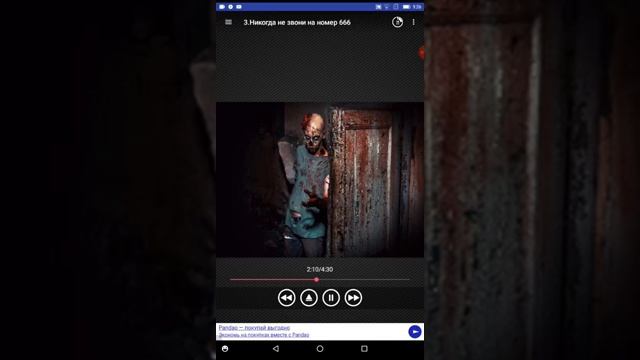Tap the battery icon in status bar
Image resolution: width=640 pixels, height=360 pixels.
[x=406, y=7]
